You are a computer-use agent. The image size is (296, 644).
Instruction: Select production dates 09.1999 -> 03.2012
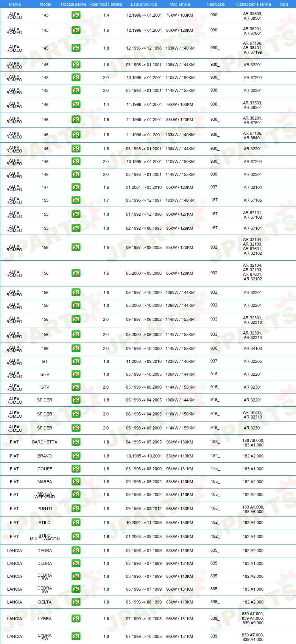144,509
